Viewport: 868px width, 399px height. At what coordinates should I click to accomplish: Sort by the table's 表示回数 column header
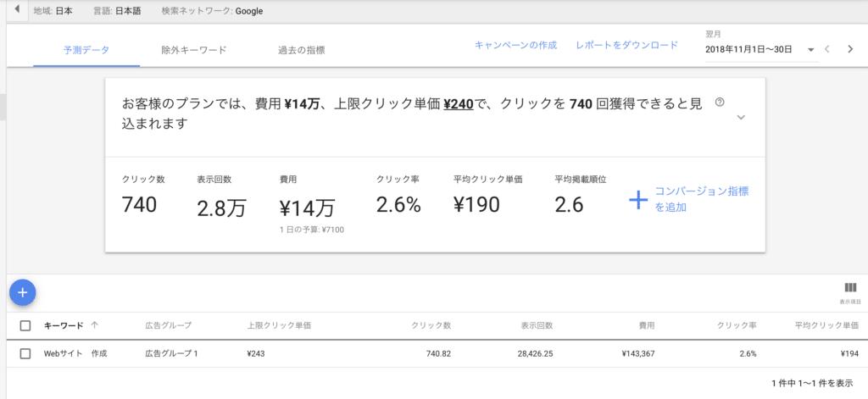(x=537, y=325)
